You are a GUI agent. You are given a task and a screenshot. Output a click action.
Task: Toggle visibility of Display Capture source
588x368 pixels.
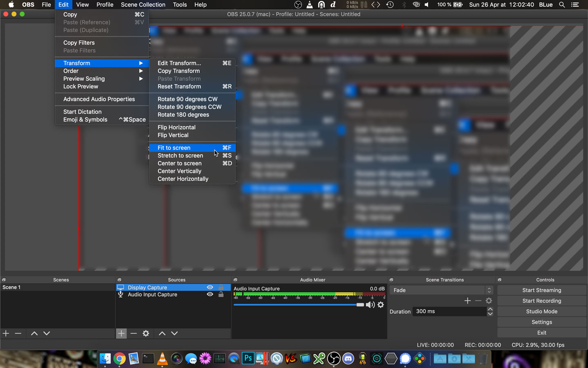tap(210, 287)
